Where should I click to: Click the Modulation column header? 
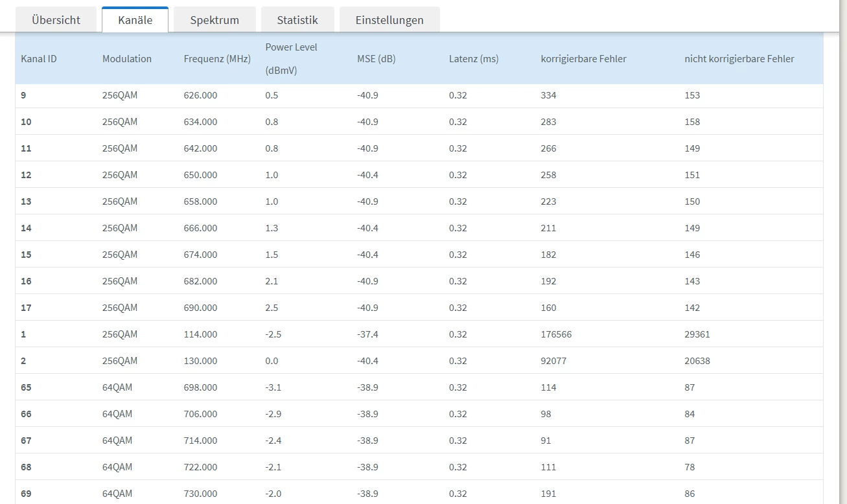(x=127, y=59)
